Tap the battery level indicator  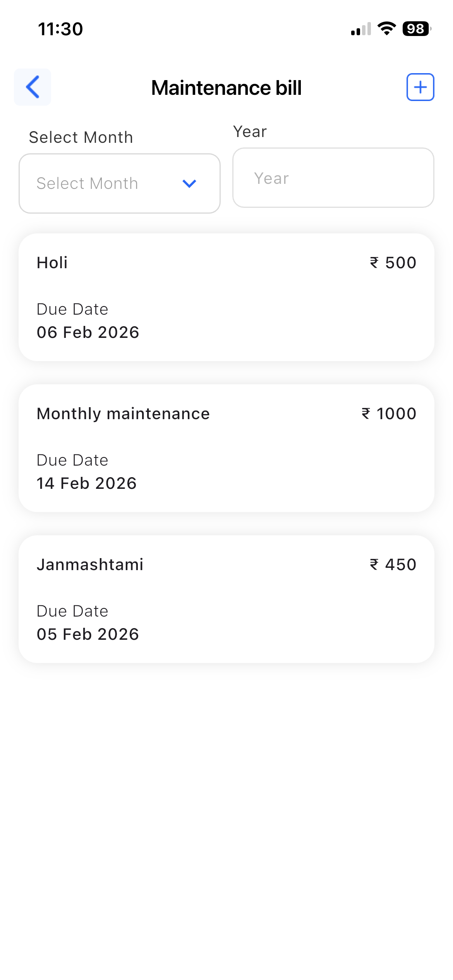pos(416,29)
